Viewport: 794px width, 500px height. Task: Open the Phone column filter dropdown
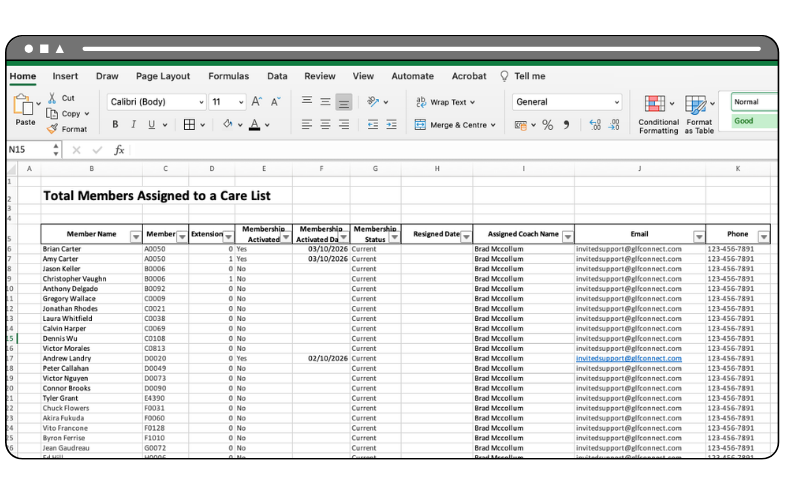coord(764,237)
